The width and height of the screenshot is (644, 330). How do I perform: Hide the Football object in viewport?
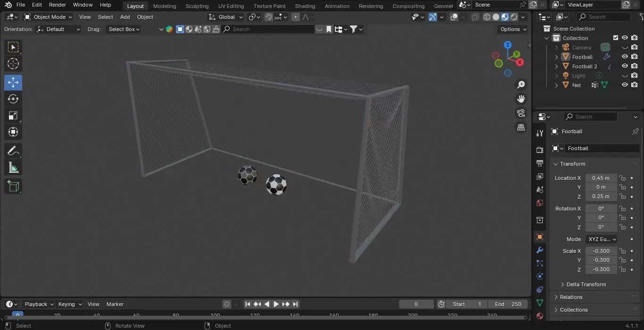(x=625, y=57)
